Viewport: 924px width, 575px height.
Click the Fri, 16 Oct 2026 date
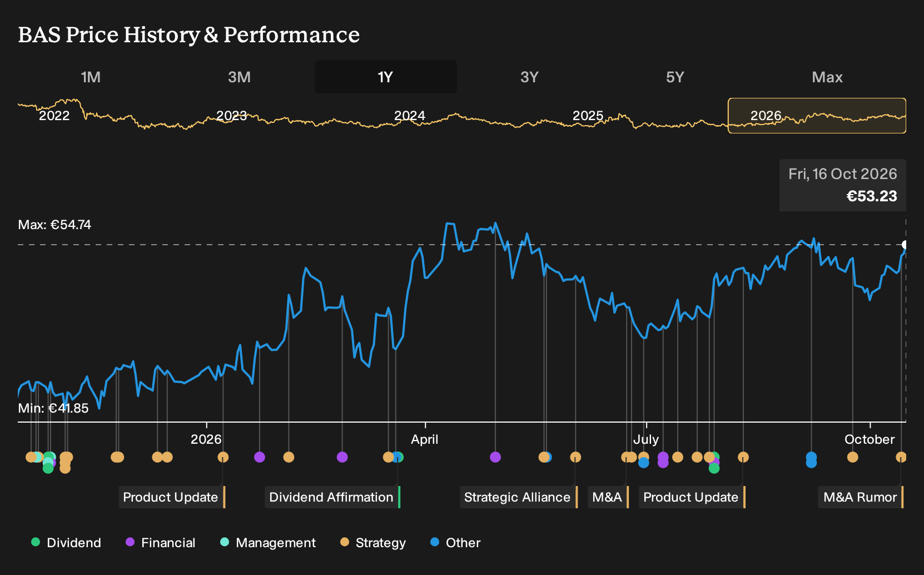(x=843, y=174)
